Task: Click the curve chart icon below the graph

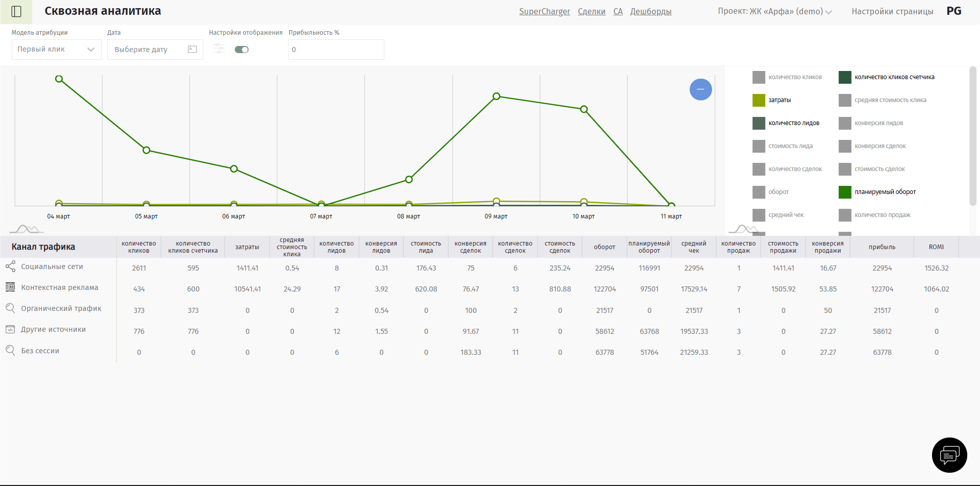Action: coord(27,229)
